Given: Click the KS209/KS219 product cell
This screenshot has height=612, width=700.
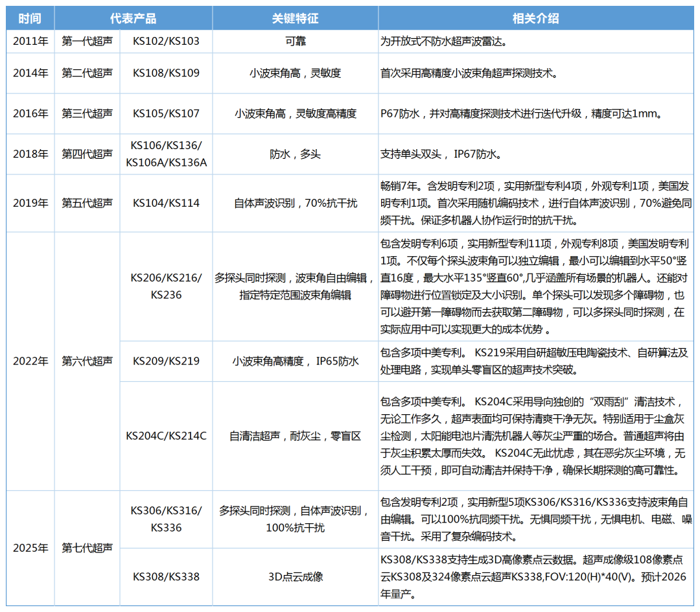Looking at the screenshot, I should click(166, 361).
